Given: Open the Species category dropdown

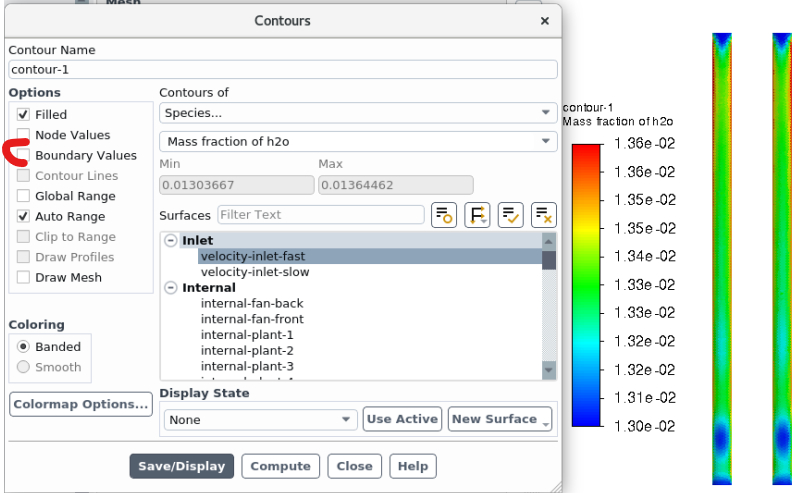Looking at the screenshot, I should point(357,113).
